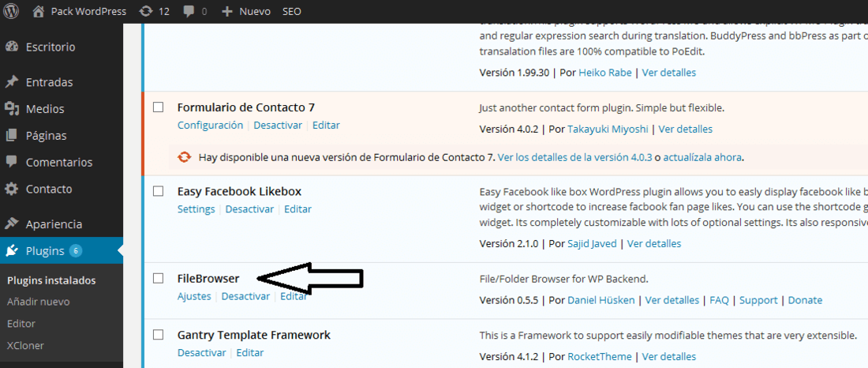868x368 pixels.
Task: Click Editar under Easy Facebook Likebox
Action: coord(297,209)
